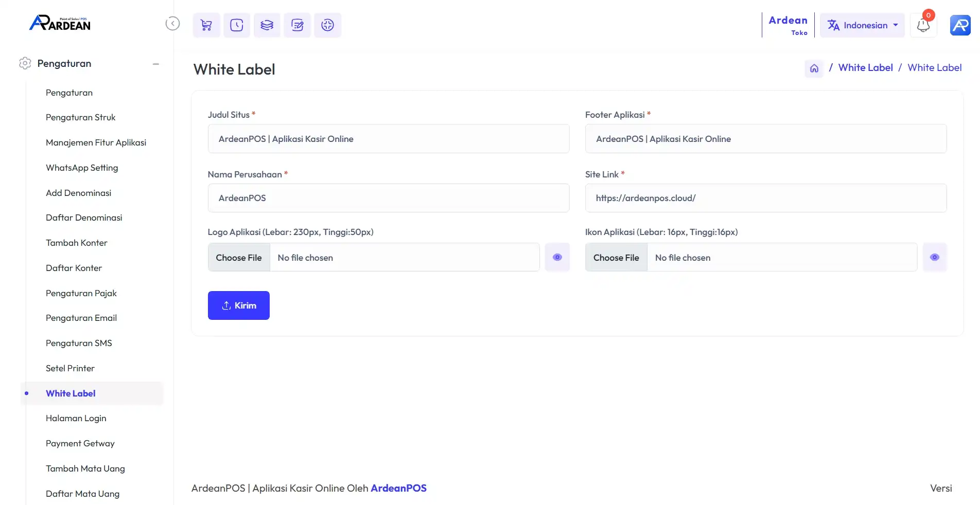Open Tambah Konter page

[76, 243]
